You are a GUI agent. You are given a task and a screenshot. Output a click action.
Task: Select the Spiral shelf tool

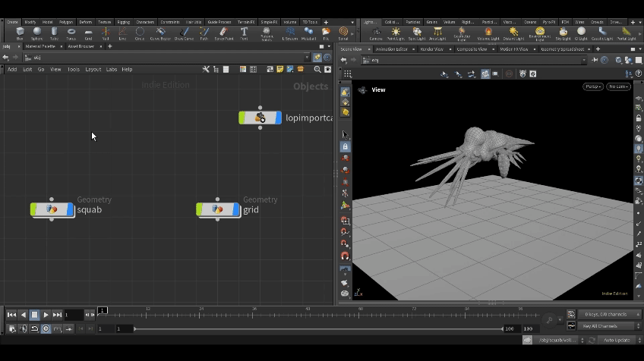(343, 33)
